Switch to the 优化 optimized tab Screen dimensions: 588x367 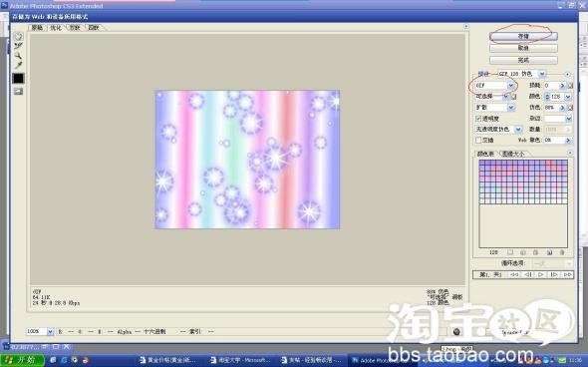pos(56,28)
